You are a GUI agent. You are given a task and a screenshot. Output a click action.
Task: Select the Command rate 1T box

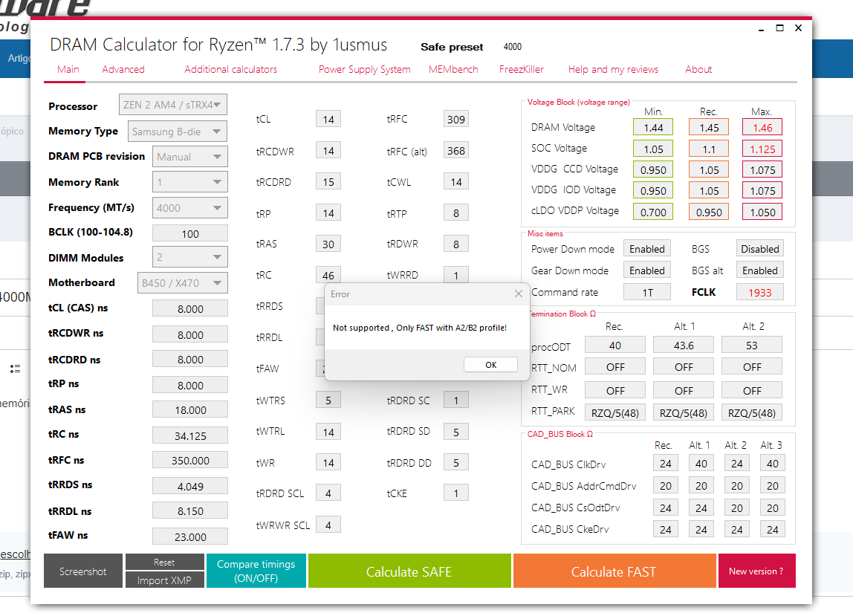pos(647,292)
